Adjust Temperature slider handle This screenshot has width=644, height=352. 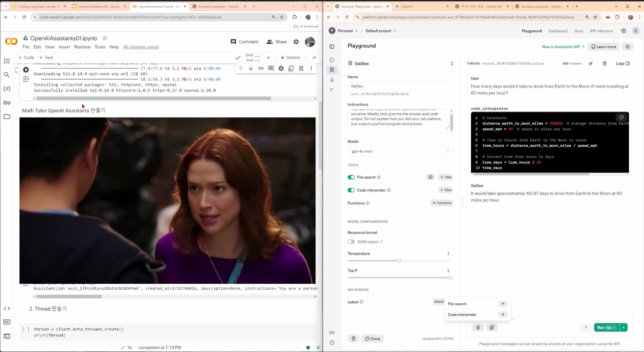(399, 261)
